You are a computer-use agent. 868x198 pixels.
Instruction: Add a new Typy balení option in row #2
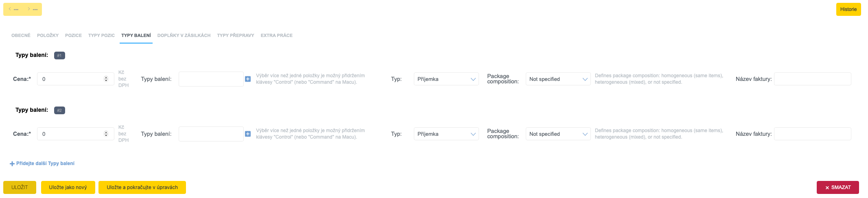pyautogui.click(x=248, y=134)
